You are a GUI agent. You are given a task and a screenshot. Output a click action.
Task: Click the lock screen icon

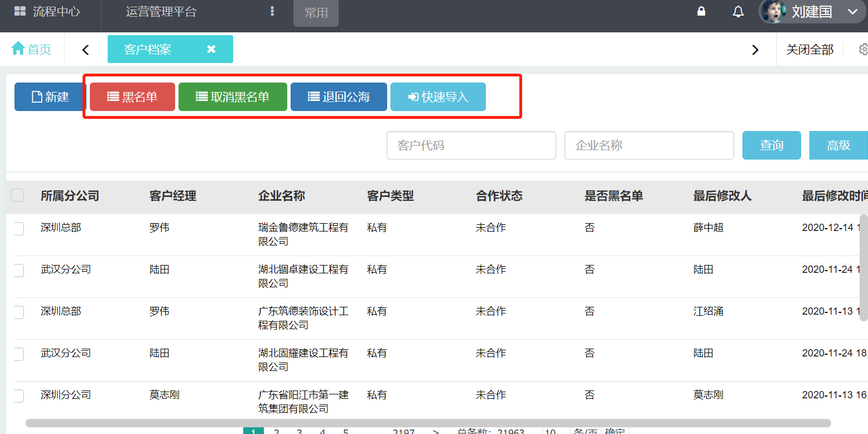pos(702,12)
